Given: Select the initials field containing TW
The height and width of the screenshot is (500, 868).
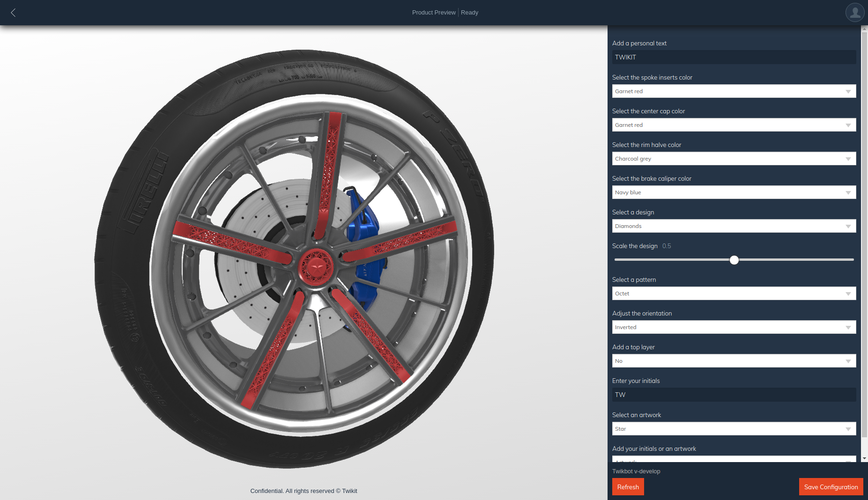Looking at the screenshot, I should pos(734,394).
